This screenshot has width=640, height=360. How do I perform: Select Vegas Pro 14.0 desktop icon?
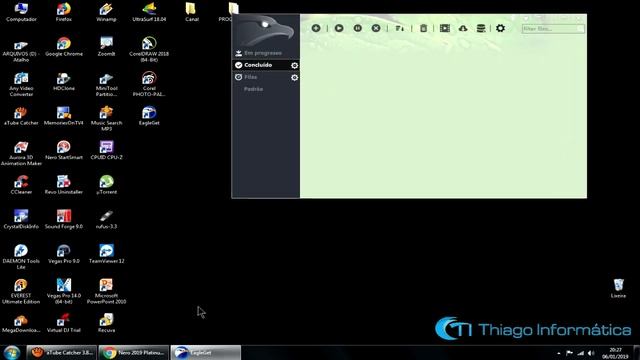pos(64,291)
